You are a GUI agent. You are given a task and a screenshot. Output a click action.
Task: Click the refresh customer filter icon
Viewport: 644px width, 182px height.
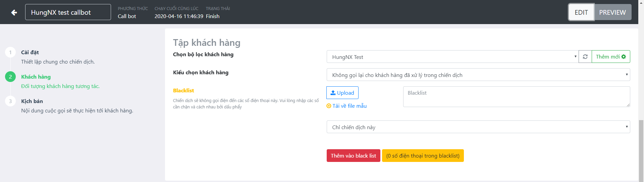[x=585, y=57]
